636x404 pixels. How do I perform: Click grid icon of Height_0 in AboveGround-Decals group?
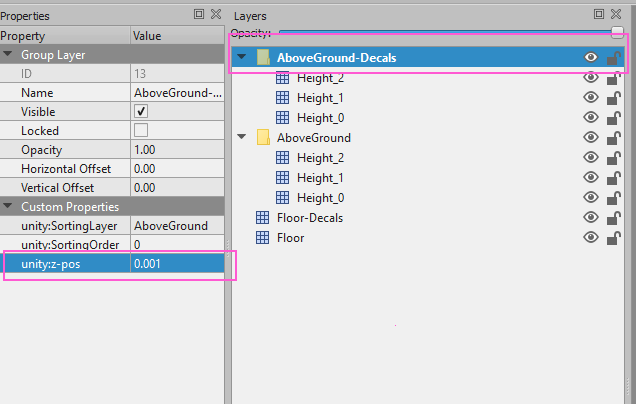coord(282,118)
